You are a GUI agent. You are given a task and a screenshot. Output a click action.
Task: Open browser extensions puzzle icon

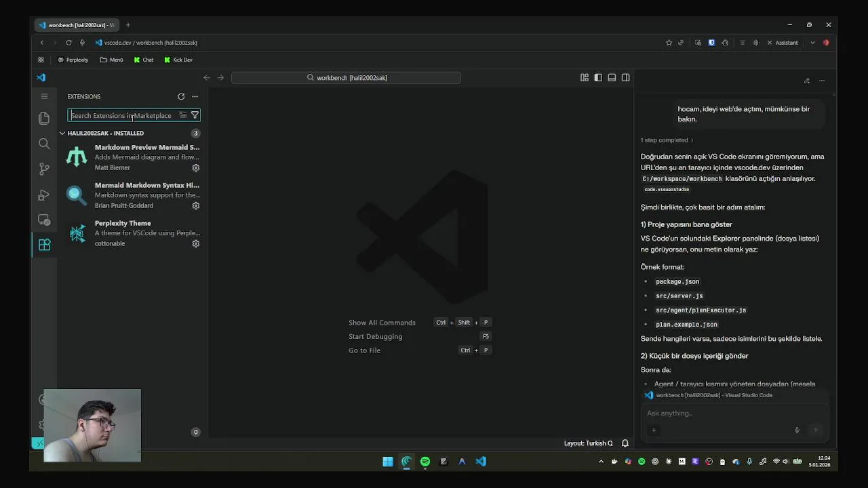(725, 43)
